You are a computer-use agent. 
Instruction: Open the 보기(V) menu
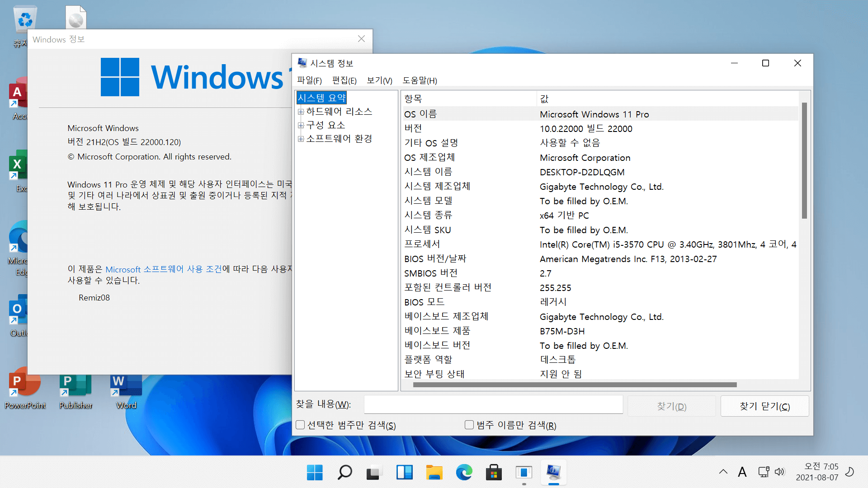[x=379, y=80]
